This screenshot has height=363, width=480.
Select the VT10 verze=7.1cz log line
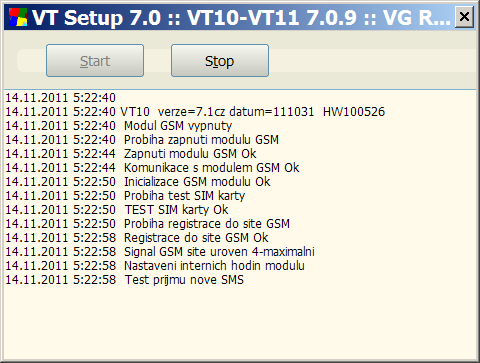pos(195,112)
